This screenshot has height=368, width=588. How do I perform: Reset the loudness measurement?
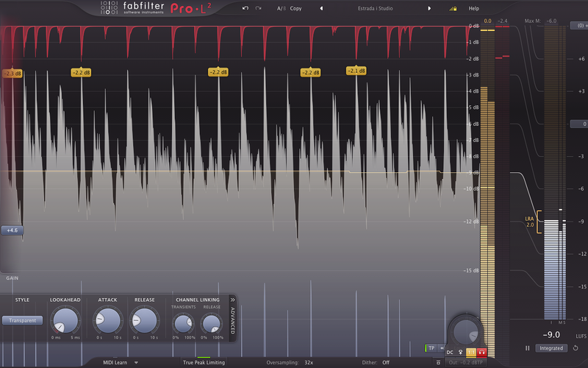(x=576, y=348)
